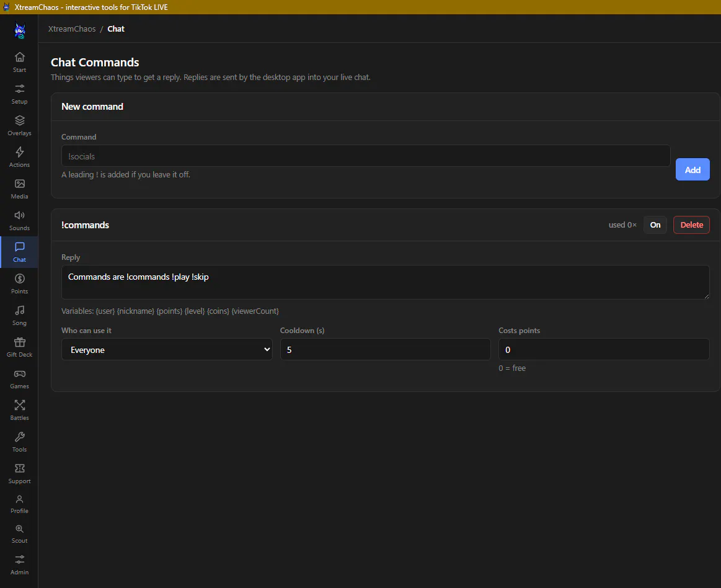The width and height of the screenshot is (721, 588).
Task: Open the Media section
Action: 19,189
